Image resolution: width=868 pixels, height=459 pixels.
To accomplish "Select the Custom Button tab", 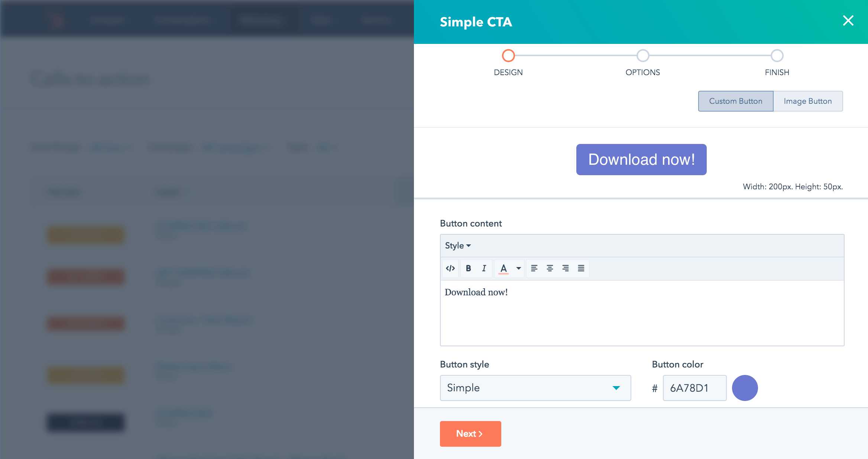I will pyautogui.click(x=735, y=101).
